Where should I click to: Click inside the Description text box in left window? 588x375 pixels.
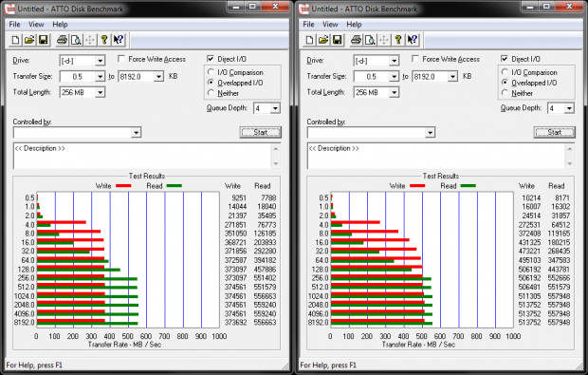click(142, 156)
